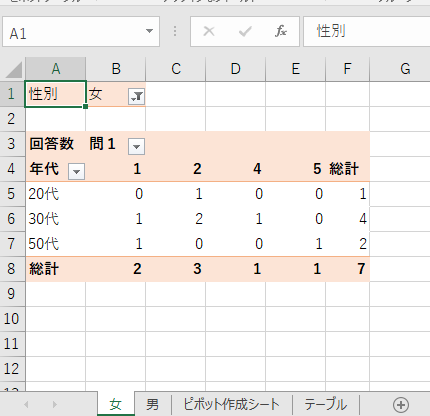Select column G header
430x416 pixels.
click(x=400, y=69)
